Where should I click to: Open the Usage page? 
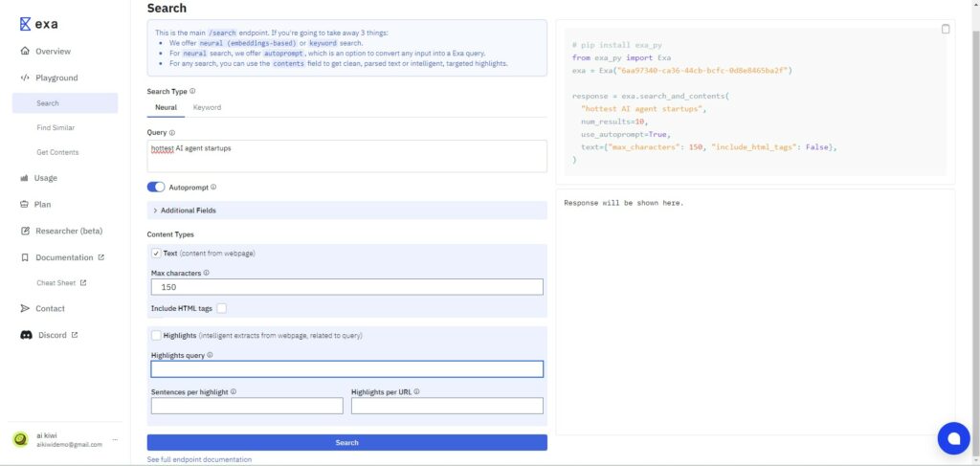[46, 178]
